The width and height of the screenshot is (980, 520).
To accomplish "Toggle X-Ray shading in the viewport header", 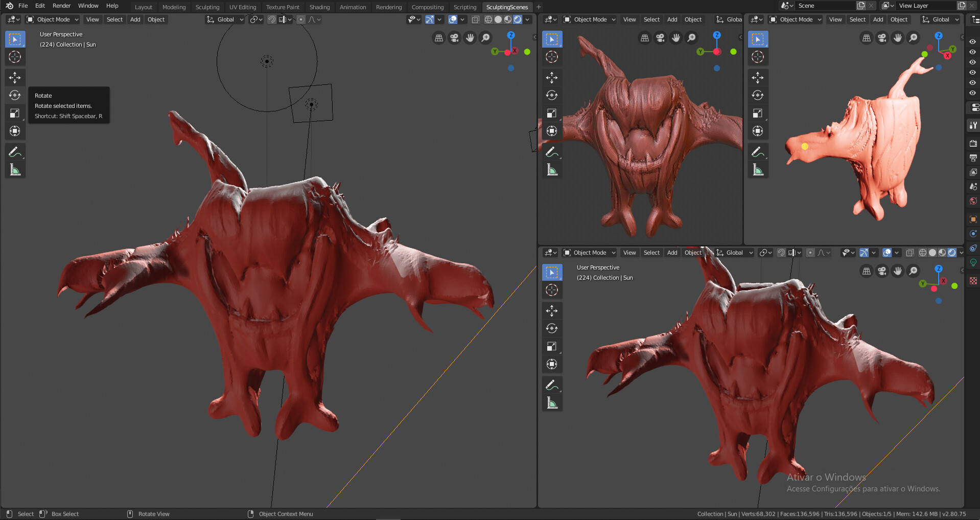I will [475, 19].
